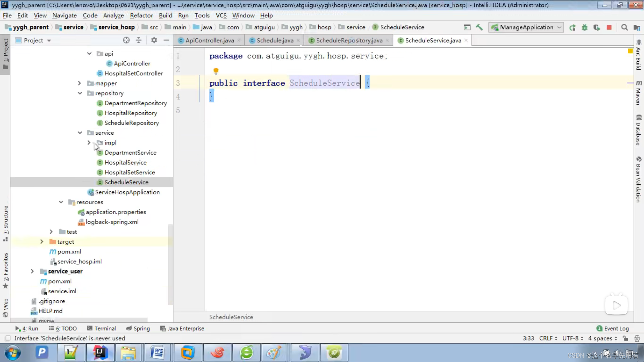Select the ScheduleRepository.java tab
This screenshot has width=644, height=362.
(x=350, y=40)
